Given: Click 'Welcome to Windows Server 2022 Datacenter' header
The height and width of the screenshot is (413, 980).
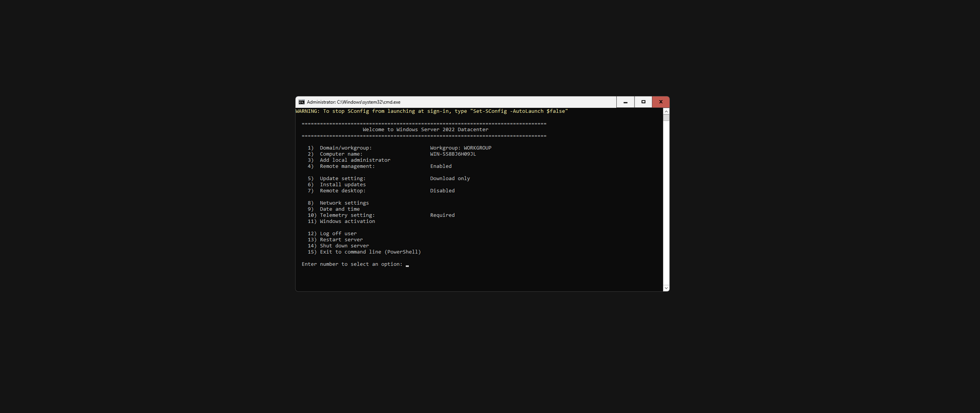Looking at the screenshot, I should coord(425,130).
